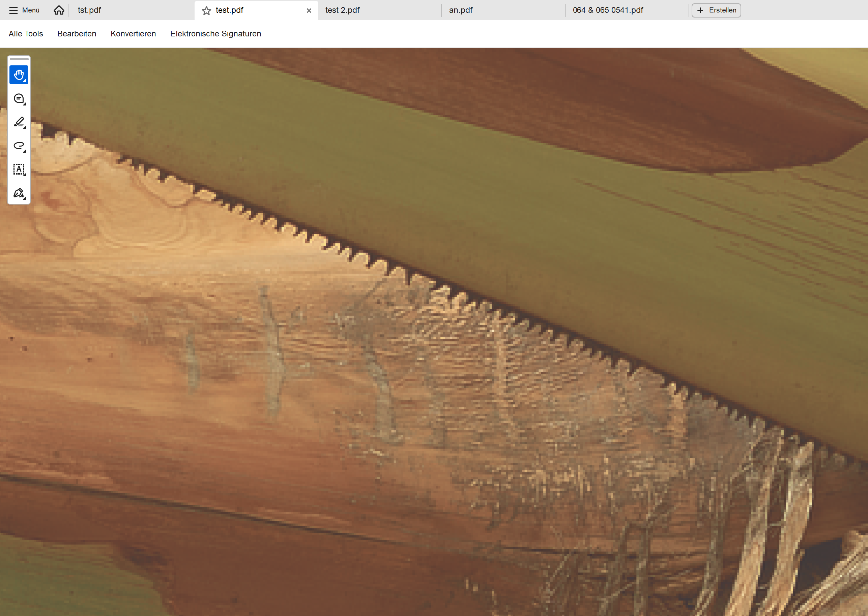
Task: Click the Erstellen button
Action: 716,10
